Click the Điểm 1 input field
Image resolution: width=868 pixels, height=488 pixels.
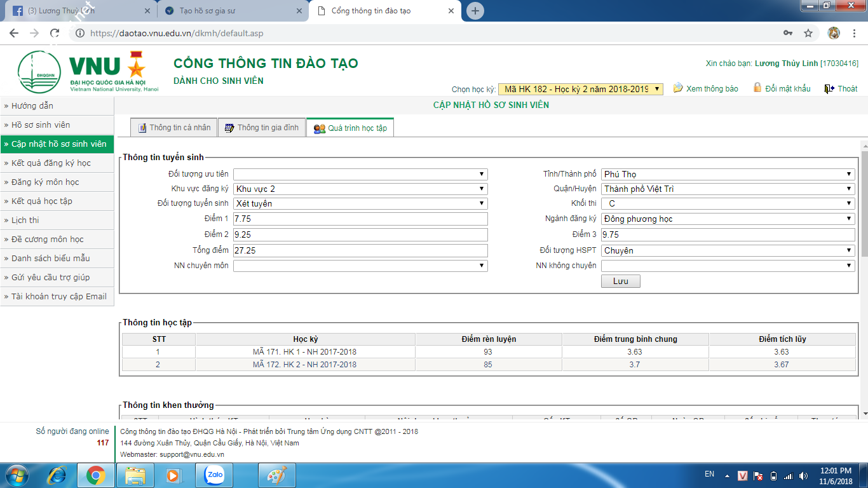(360, 219)
